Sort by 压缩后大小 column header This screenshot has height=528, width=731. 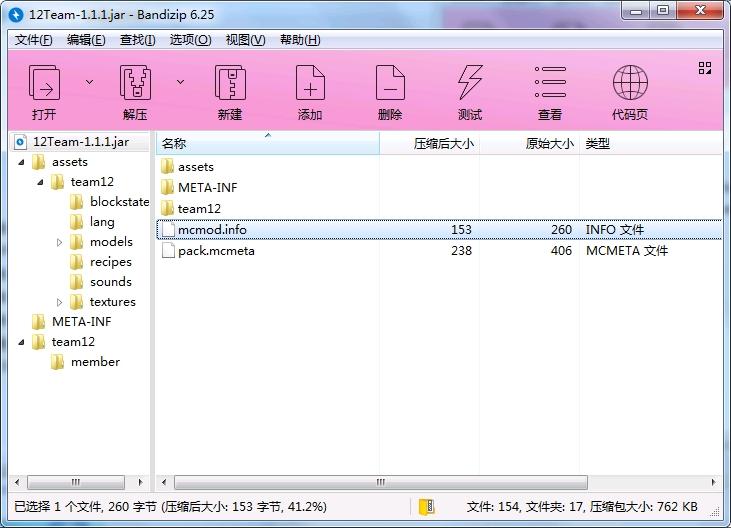pos(429,143)
